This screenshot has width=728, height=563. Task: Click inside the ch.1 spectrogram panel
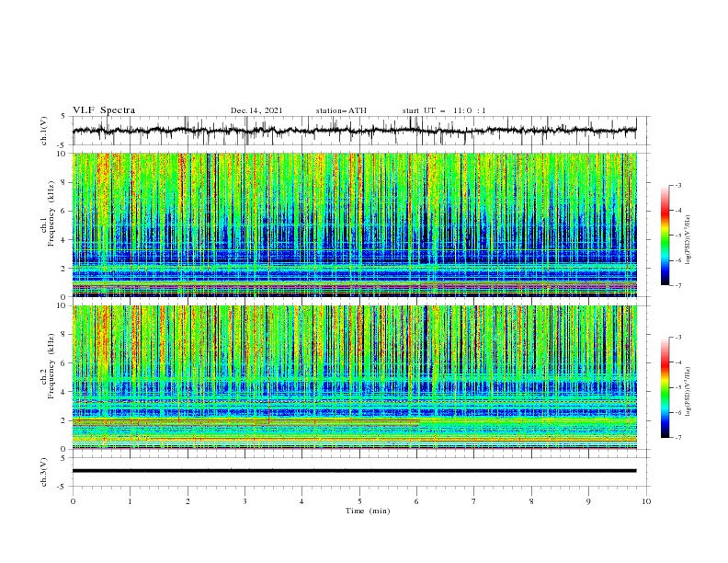[x=354, y=224]
